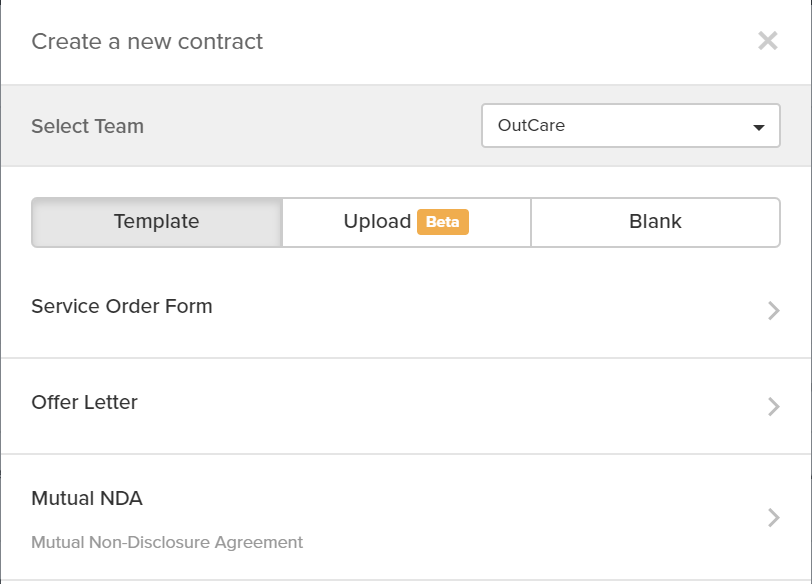Click the orange Beta badge
Image resolution: width=812 pixels, height=584 pixels.
442,222
